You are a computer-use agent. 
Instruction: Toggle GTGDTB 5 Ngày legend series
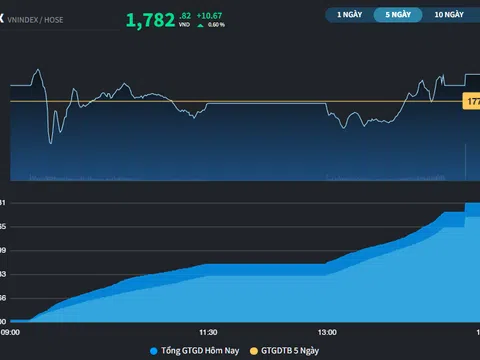[x=284, y=351]
